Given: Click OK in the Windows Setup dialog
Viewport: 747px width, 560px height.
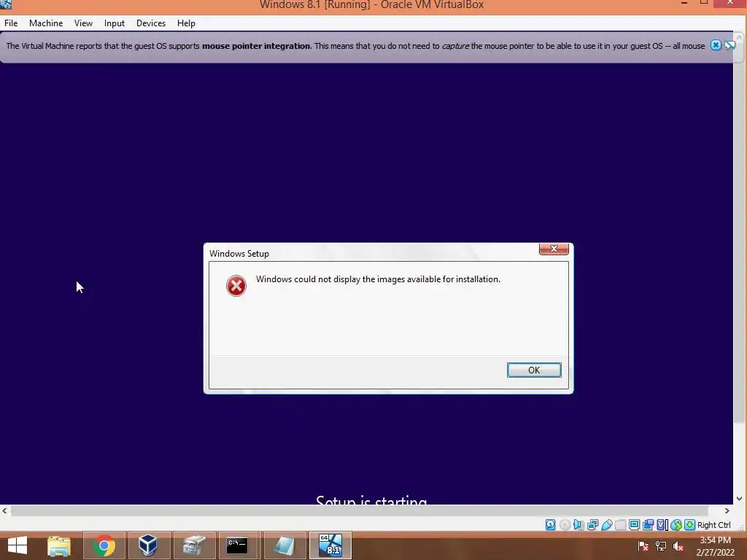Looking at the screenshot, I should (x=533, y=370).
